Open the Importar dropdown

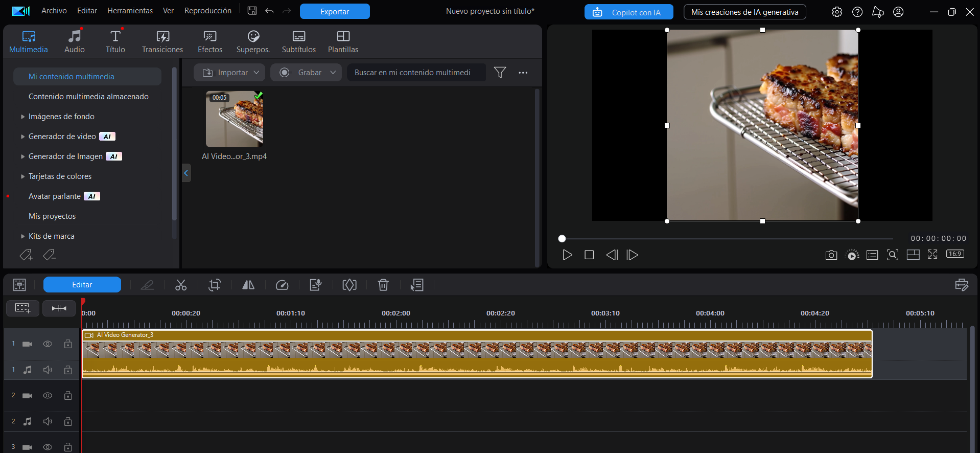229,73
